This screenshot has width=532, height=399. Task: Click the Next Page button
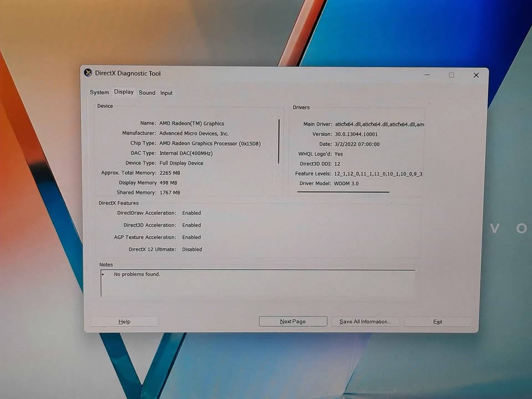tap(293, 321)
